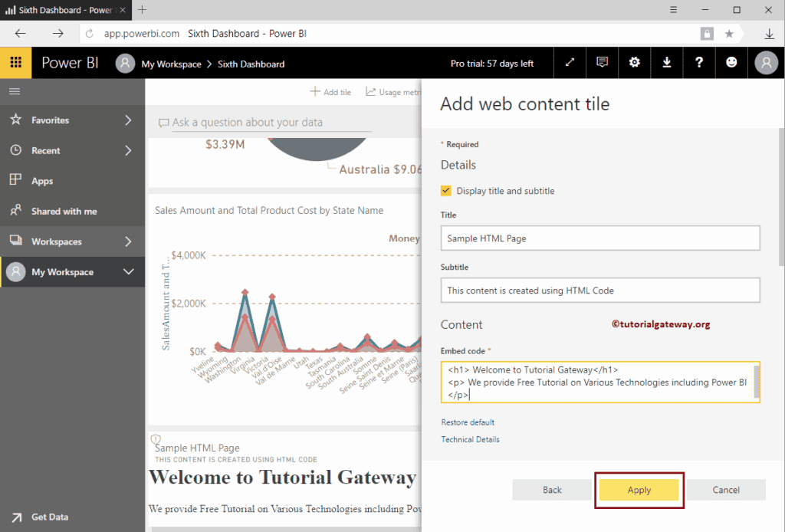Uncheck Display title and subtitle checkbox

tap(446, 191)
